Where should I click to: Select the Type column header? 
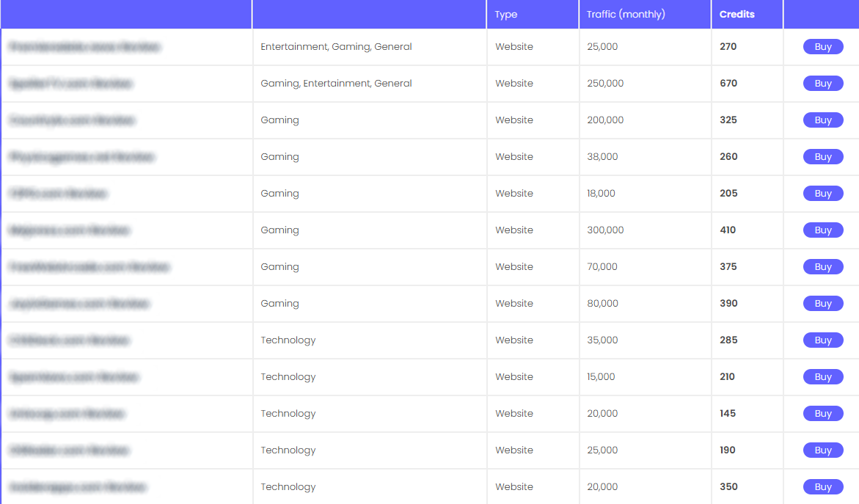[x=506, y=15]
